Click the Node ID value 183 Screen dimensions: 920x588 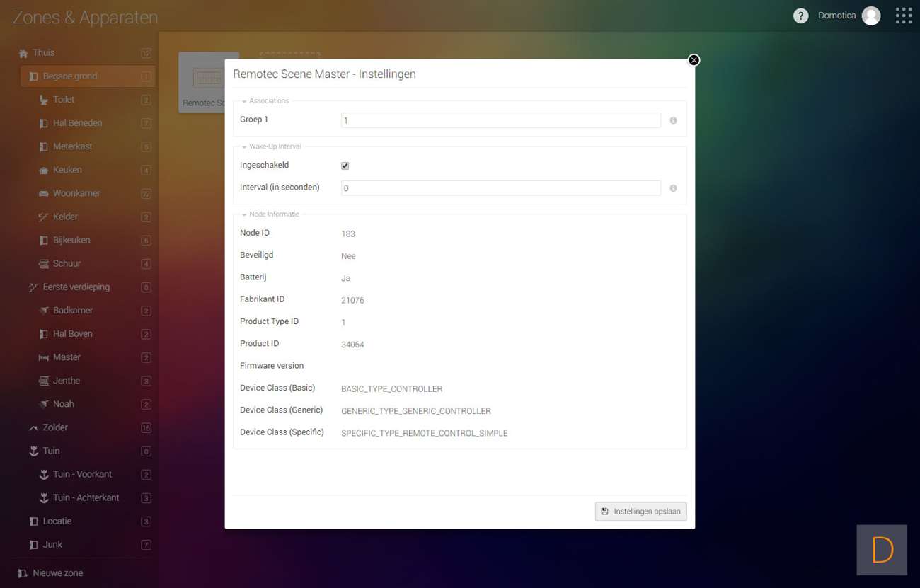point(348,234)
